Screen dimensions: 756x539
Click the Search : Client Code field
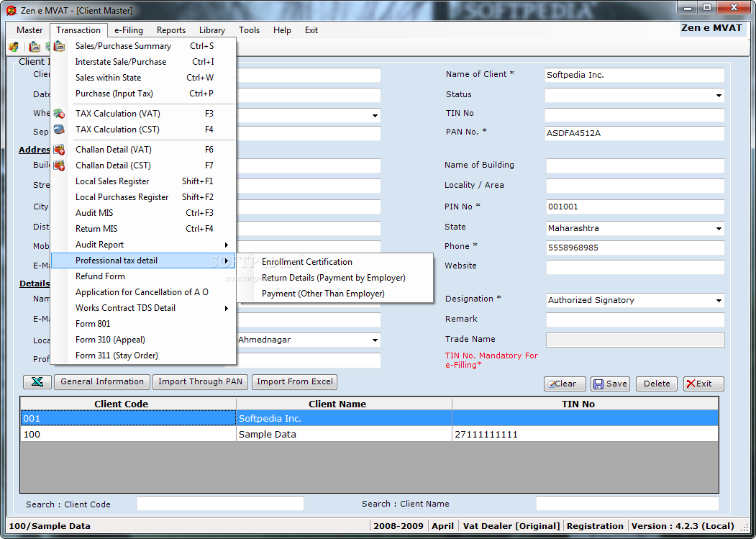tap(220, 504)
